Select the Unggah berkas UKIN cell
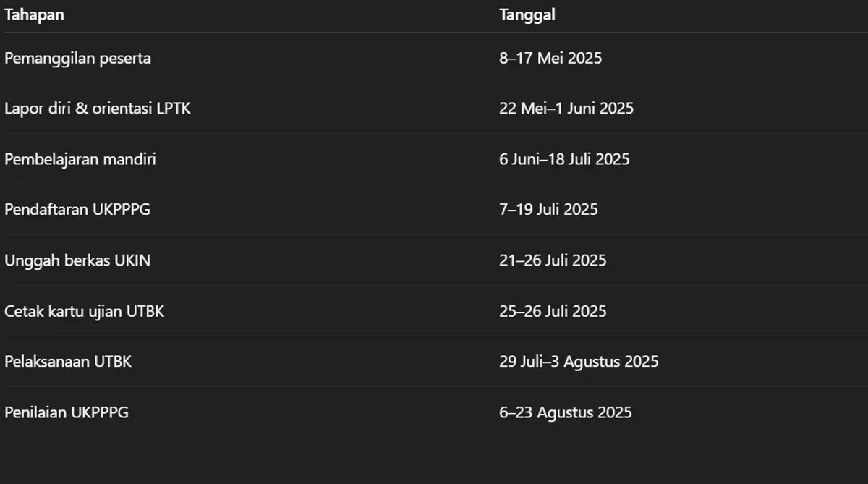Image resolution: width=868 pixels, height=484 pixels. (77, 260)
